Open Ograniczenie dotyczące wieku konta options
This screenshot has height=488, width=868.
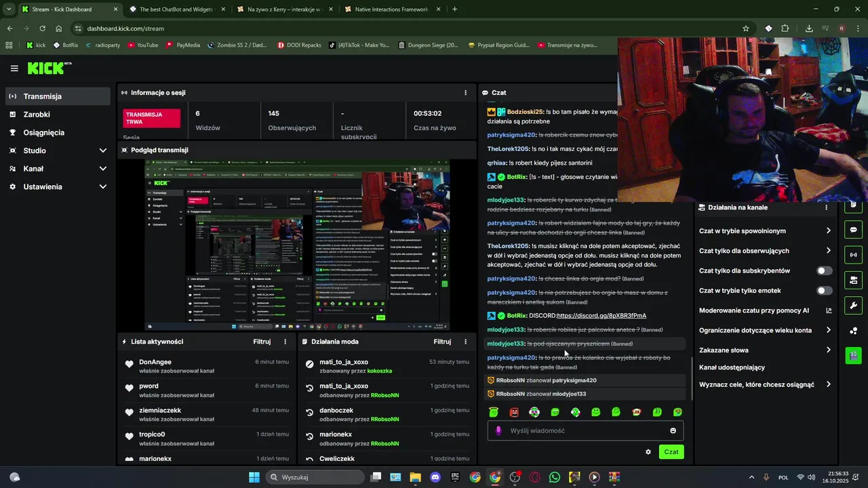pyautogui.click(x=765, y=330)
